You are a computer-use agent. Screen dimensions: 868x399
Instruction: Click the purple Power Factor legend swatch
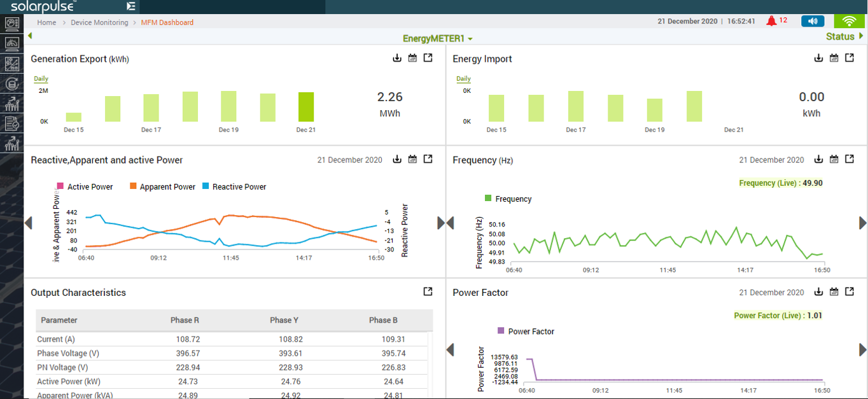point(500,331)
